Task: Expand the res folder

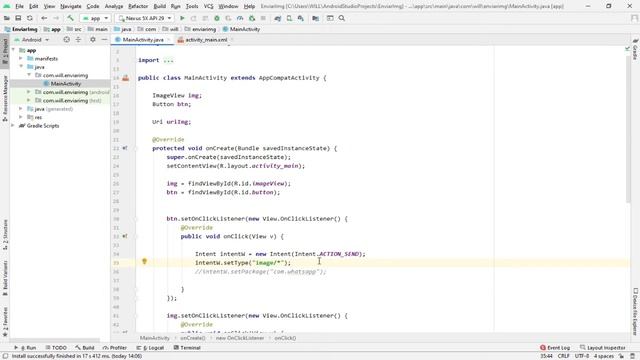Action: coord(21,117)
